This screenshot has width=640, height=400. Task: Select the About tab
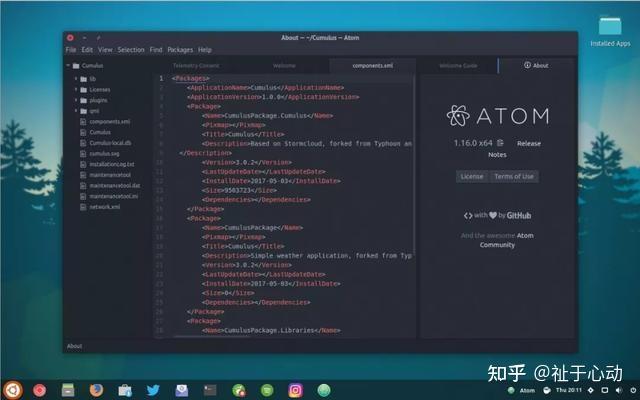pyautogui.click(x=536, y=65)
